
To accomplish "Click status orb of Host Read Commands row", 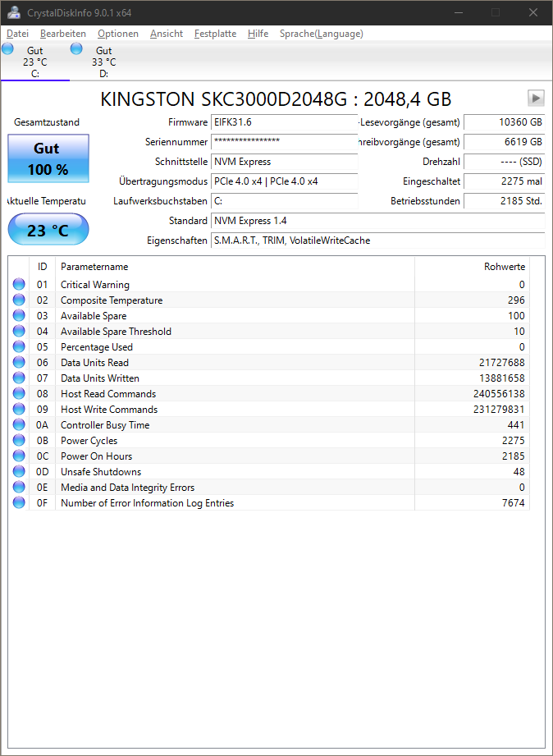I will pyautogui.click(x=19, y=393).
